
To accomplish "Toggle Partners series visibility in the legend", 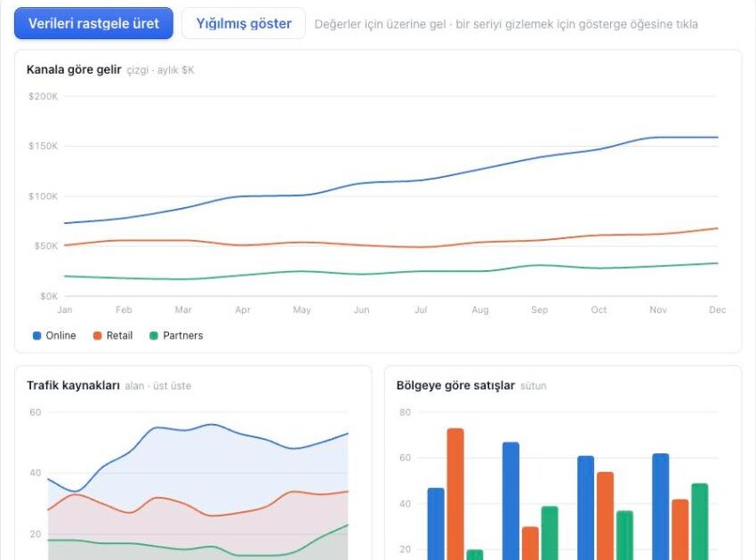I will [176, 335].
